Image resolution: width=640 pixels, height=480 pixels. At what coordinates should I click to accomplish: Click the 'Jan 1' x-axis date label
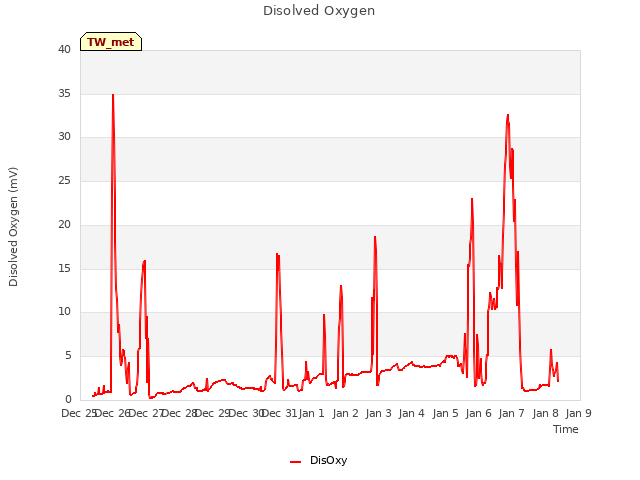tap(311, 413)
